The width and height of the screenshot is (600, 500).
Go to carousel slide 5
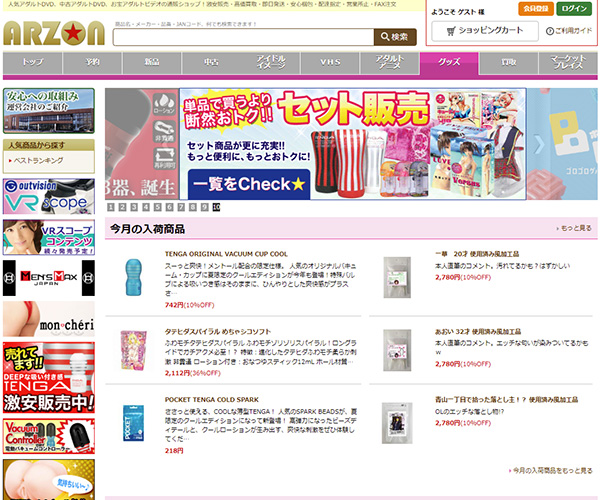[x=158, y=207]
